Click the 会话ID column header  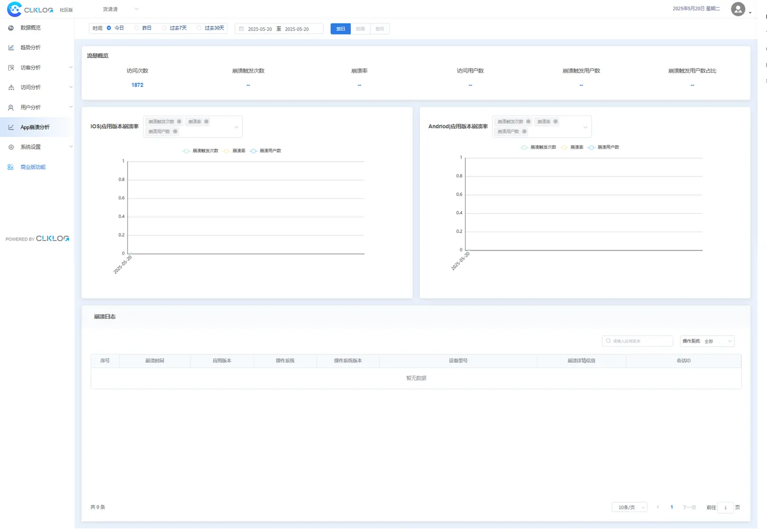point(684,361)
